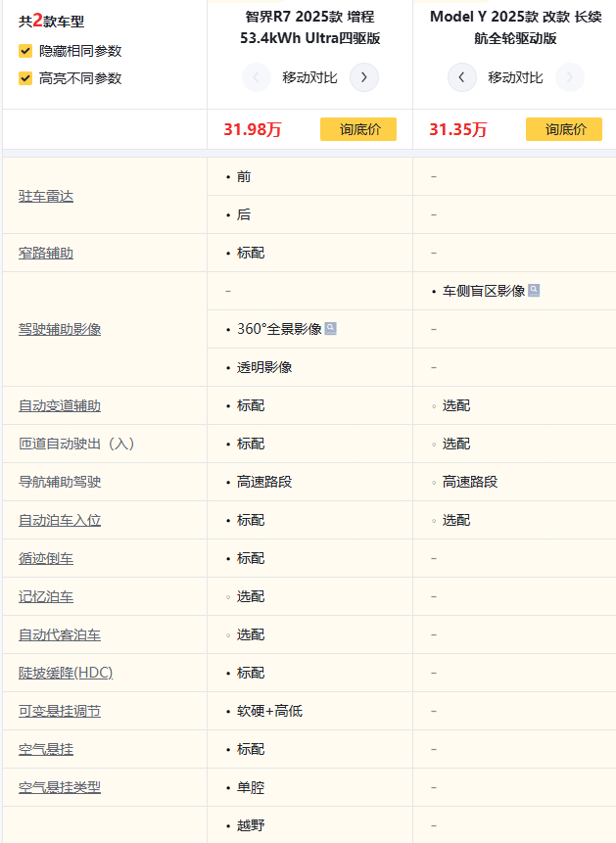Viewport: 616px width, 843px height.
Task: Click 标配 in 循迹倒车 row
Action: [x=251, y=558]
